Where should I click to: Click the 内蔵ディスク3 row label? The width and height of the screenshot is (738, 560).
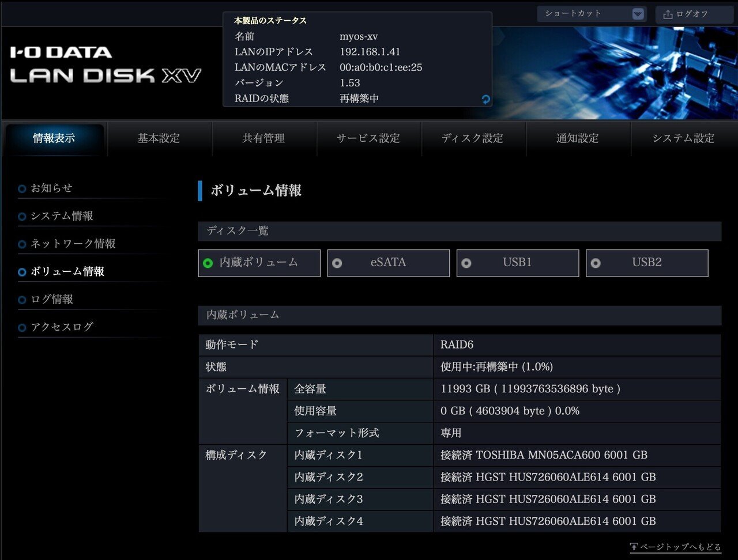pyautogui.click(x=329, y=499)
